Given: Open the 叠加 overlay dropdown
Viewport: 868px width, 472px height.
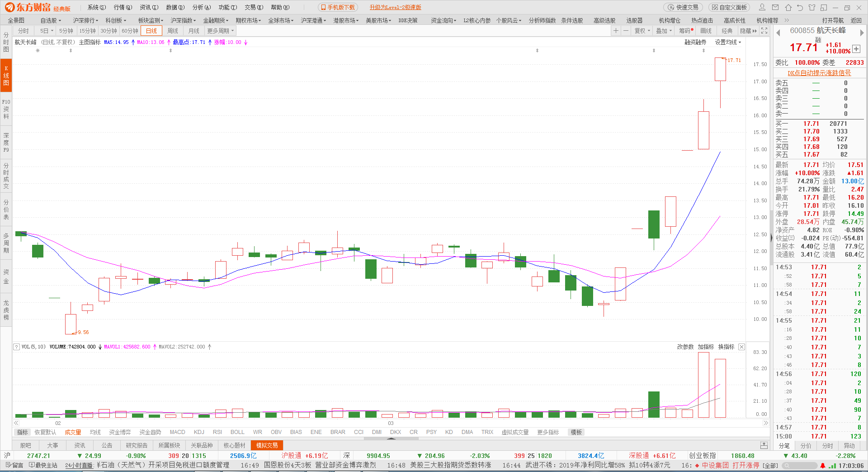Looking at the screenshot, I should [x=664, y=31].
